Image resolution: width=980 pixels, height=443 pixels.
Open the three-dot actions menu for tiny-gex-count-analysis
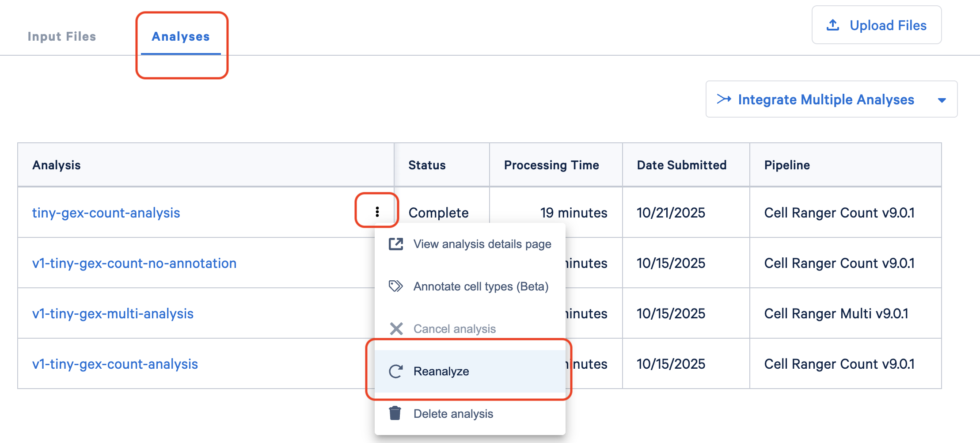(376, 212)
